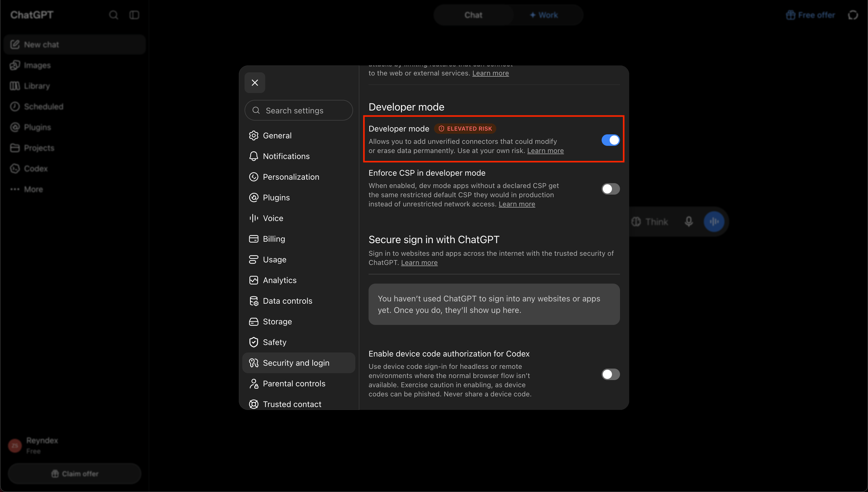Image resolution: width=868 pixels, height=492 pixels.
Task: Open Codex in the sidebar
Action: tap(74, 168)
